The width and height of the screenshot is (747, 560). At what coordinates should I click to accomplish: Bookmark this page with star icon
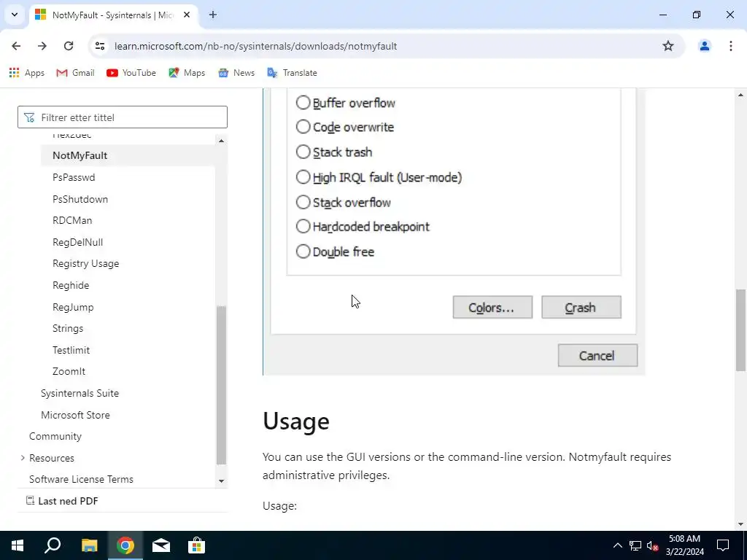pyautogui.click(x=668, y=46)
